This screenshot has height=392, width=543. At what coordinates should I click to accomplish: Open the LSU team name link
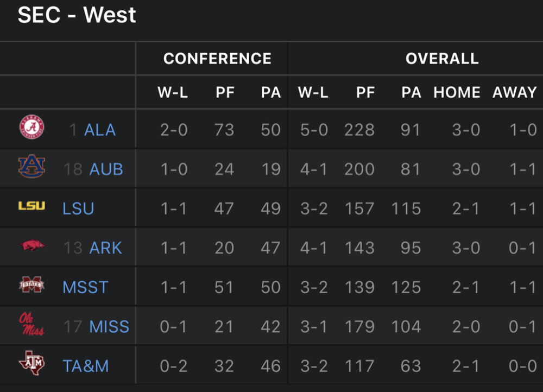pos(78,208)
